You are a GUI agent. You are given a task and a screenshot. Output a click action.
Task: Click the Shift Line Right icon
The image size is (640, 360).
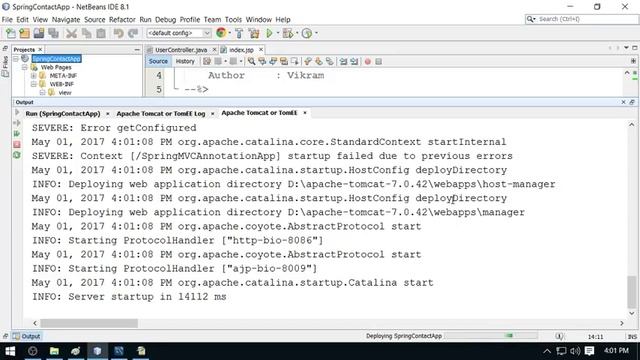click(x=354, y=62)
